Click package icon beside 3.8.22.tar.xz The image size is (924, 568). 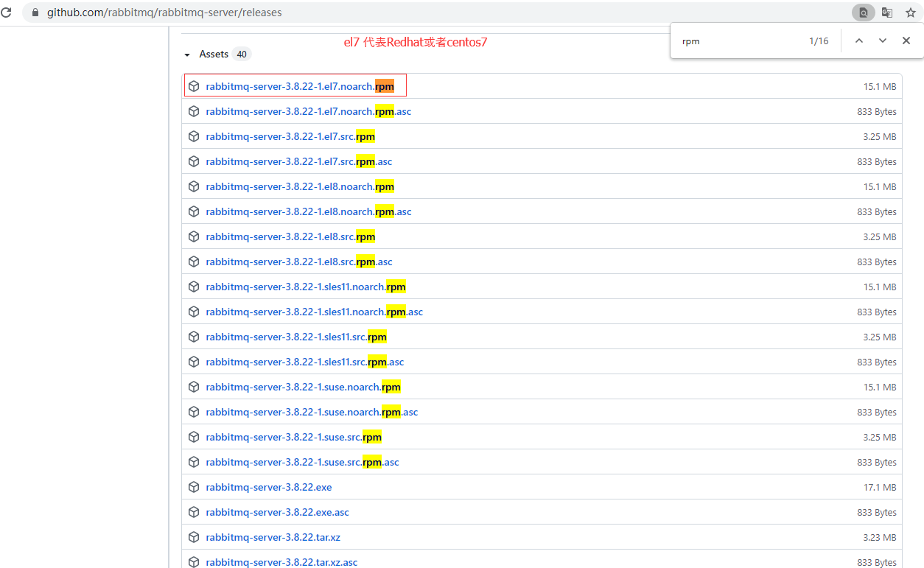pyautogui.click(x=194, y=537)
